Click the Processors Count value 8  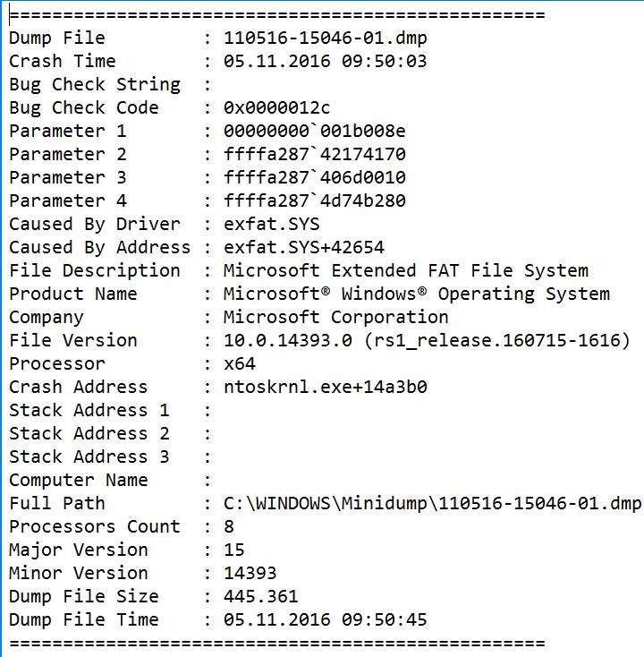point(229,527)
